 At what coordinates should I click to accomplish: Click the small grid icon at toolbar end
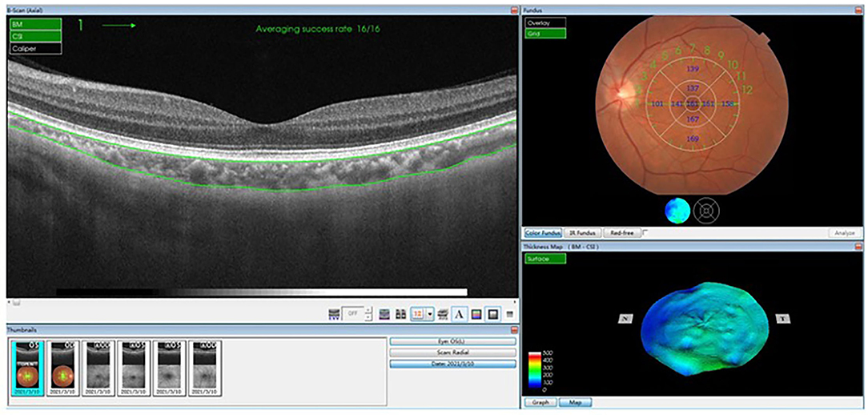509,314
